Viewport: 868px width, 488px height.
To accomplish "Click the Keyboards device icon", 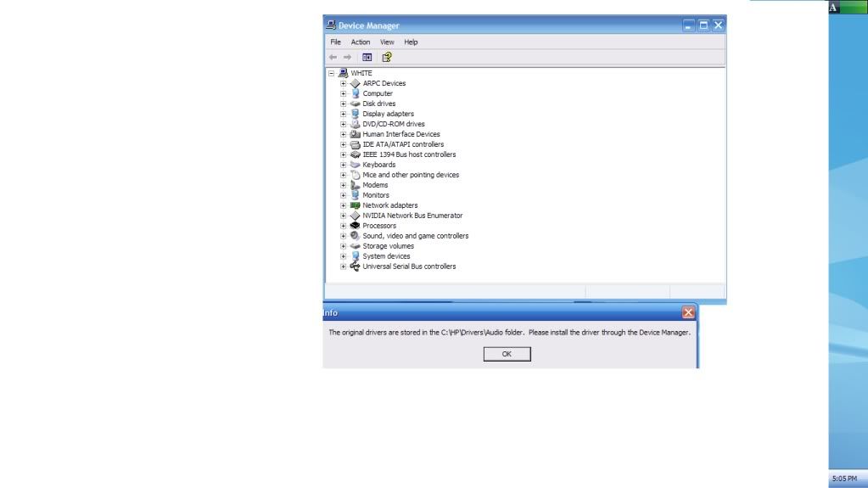I will [x=356, y=165].
